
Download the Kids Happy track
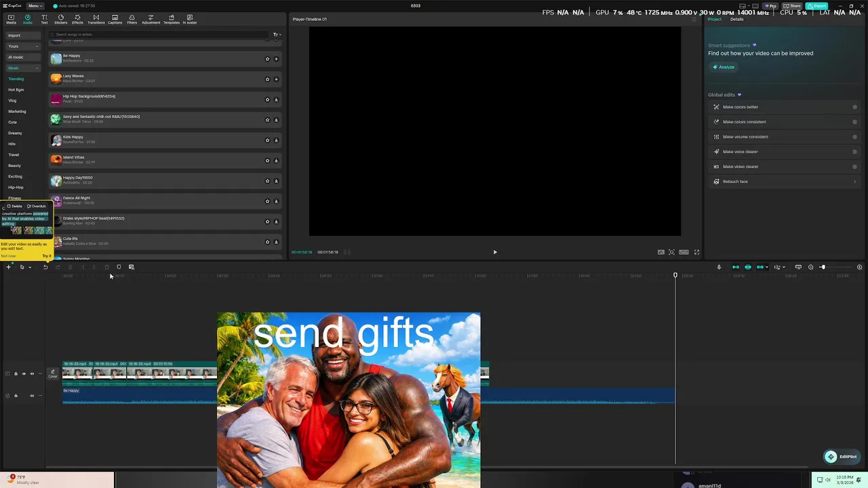[x=276, y=140]
